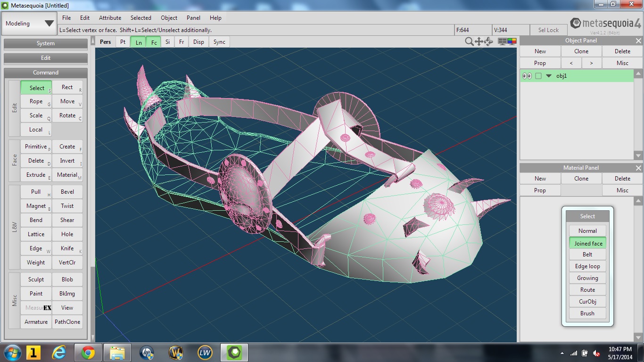Activate the Rect selection command
Viewport: 644px width, 362px height.
click(67, 88)
